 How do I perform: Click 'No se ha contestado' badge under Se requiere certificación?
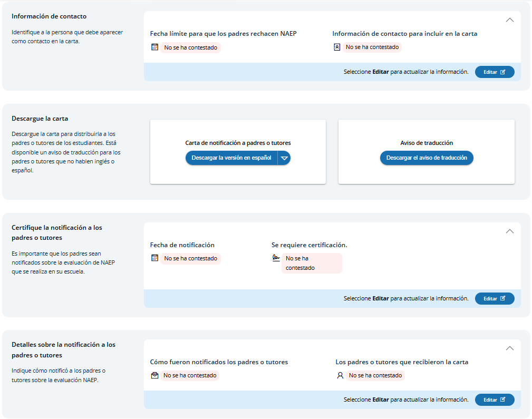(312, 263)
